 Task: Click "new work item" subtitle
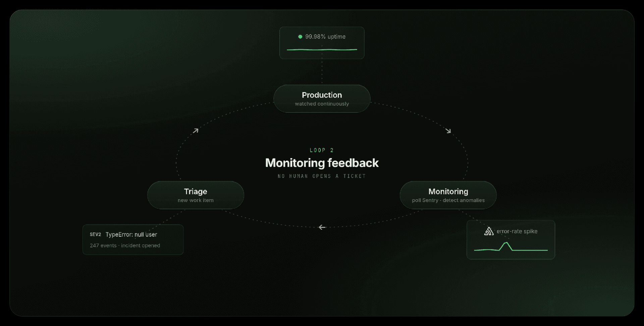(196, 200)
